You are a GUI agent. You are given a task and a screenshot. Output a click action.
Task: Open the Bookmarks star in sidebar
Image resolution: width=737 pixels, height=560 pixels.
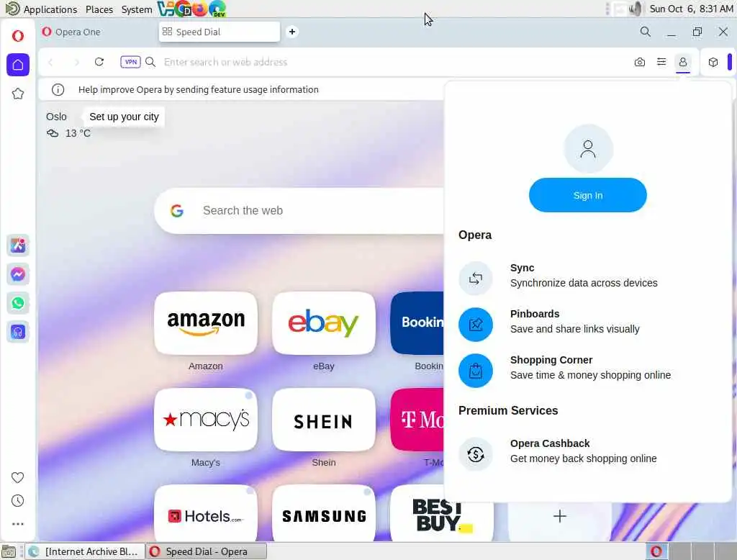[18, 94]
